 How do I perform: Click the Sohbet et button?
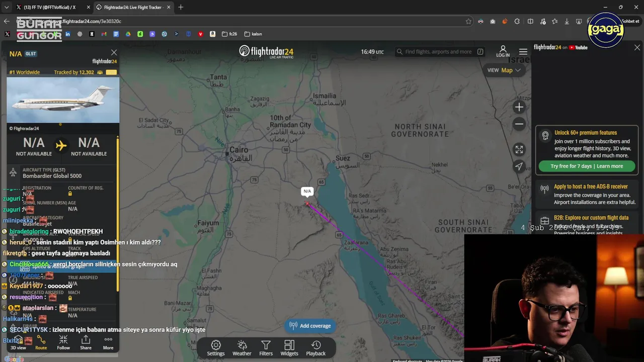[x=631, y=21]
